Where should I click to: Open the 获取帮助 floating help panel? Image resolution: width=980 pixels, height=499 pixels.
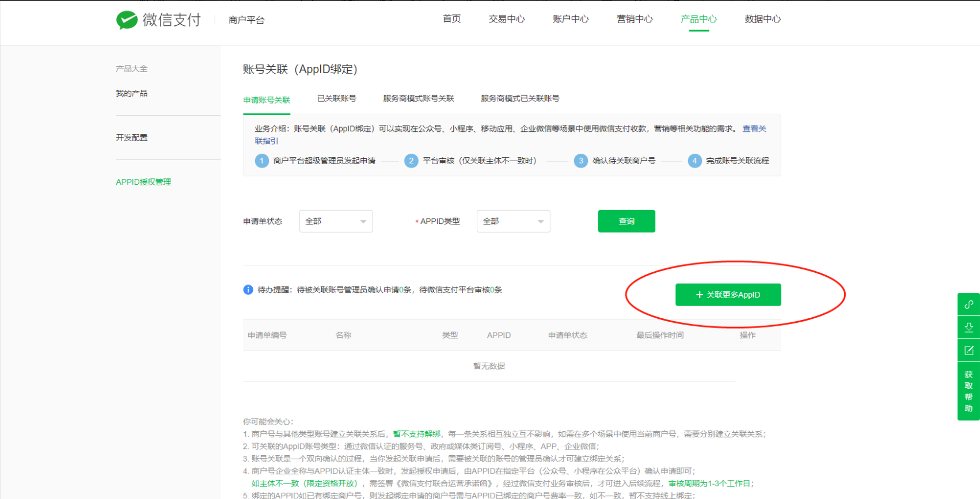(968, 391)
